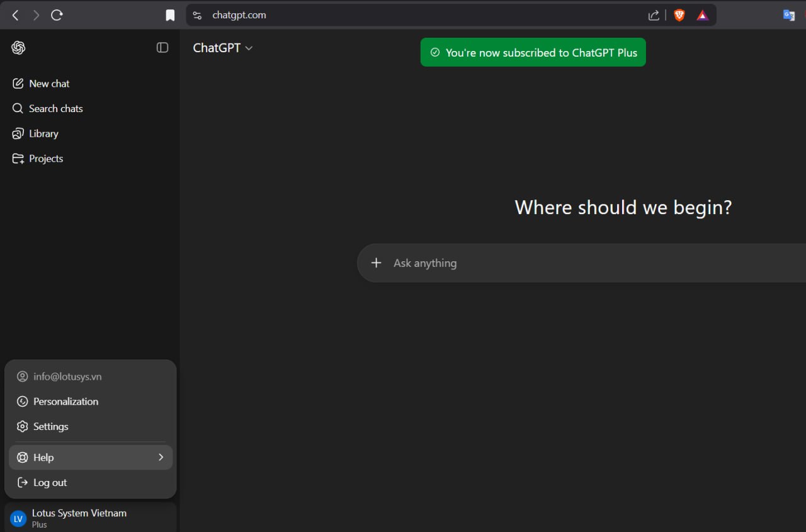Open Personalization from the account menu

(65, 402)
